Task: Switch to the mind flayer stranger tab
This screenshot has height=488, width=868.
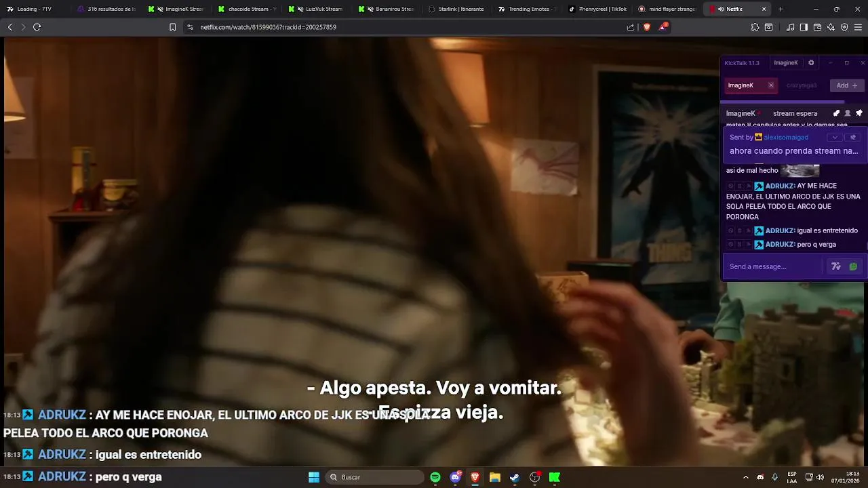Action: point(667,9)
